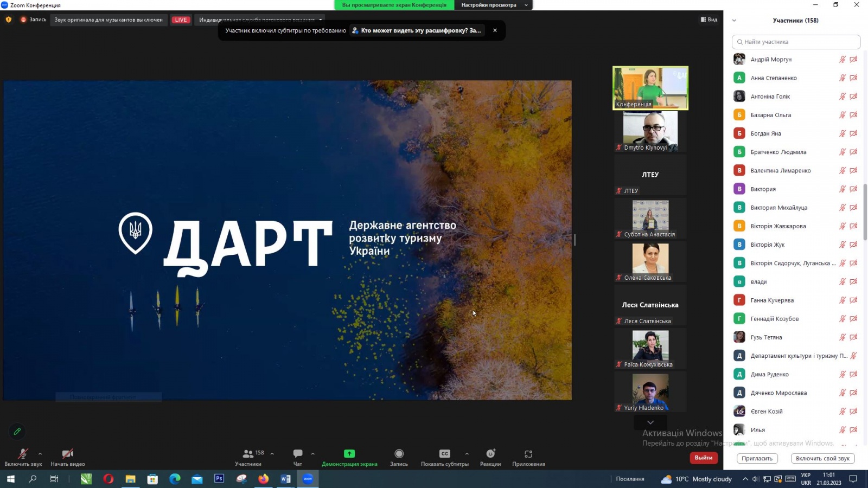Screen dimensions: 868x488
Task: Click the red LIVE indicator
Action: [181, 20]
